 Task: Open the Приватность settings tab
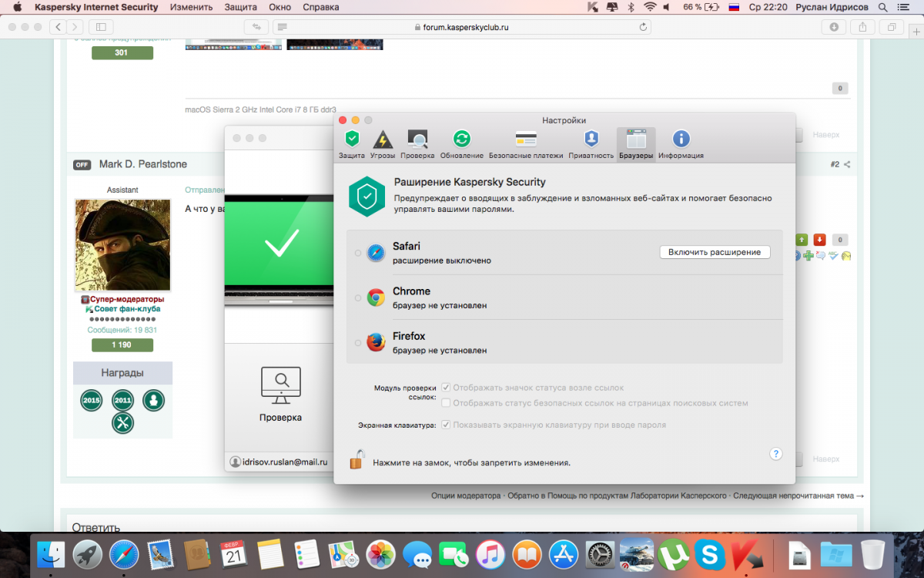coord(591,145)
